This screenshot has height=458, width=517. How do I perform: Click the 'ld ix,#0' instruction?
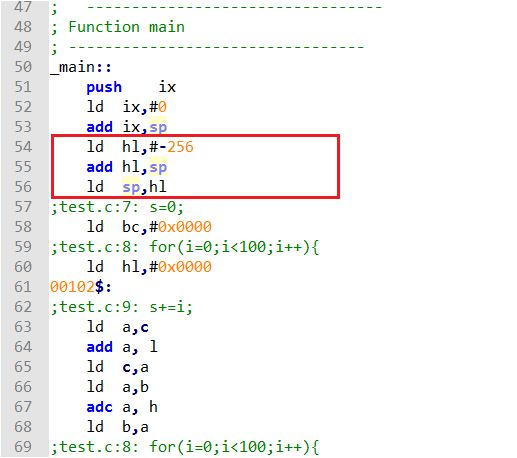pyautogui.click(x=127, y=107)
